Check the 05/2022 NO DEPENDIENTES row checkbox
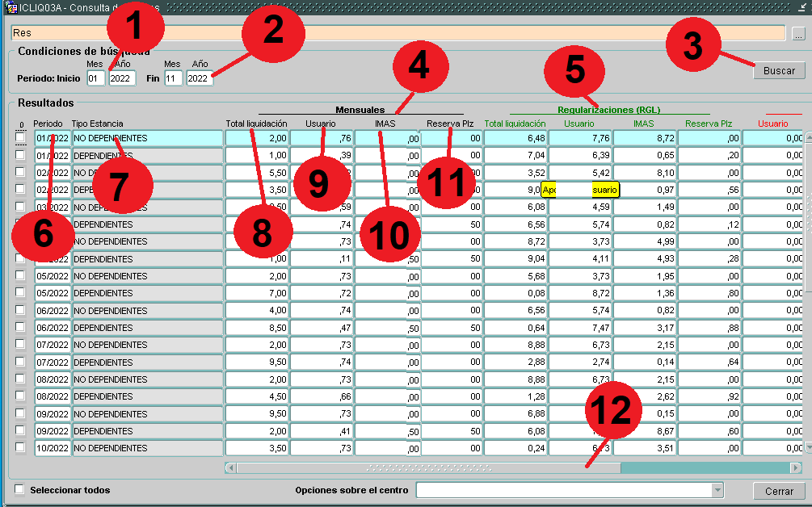The image size is (812, 507). 20,276
